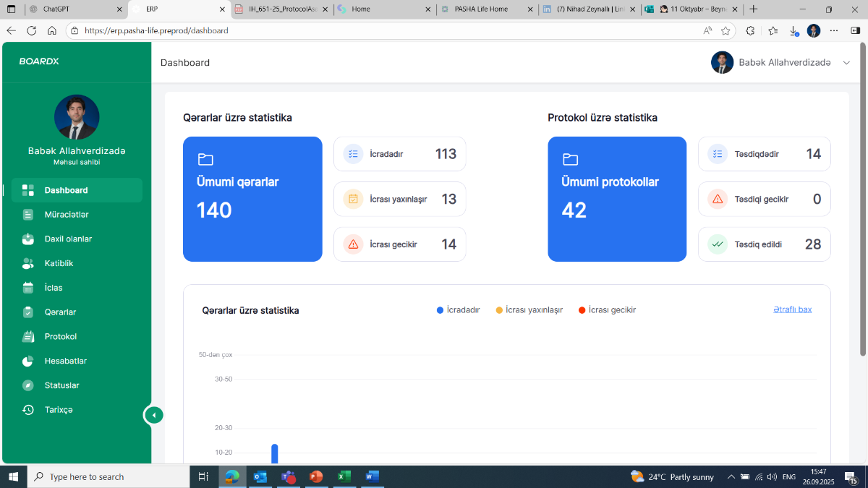868x488 pixels.
Task: Click the Hesabatlar pie chart icon
Action: coord(28,361)
